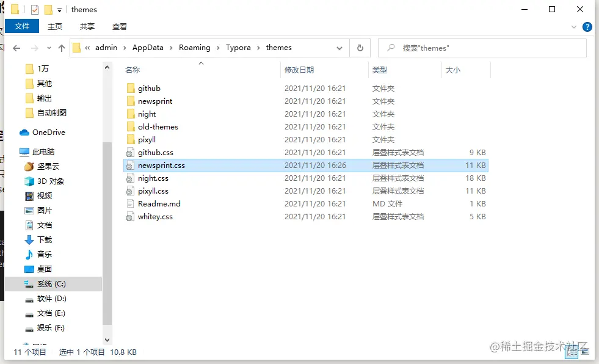Expand the address bar history dropdown
The width and height of the screenshot is (599, 364).
(339, 48)
